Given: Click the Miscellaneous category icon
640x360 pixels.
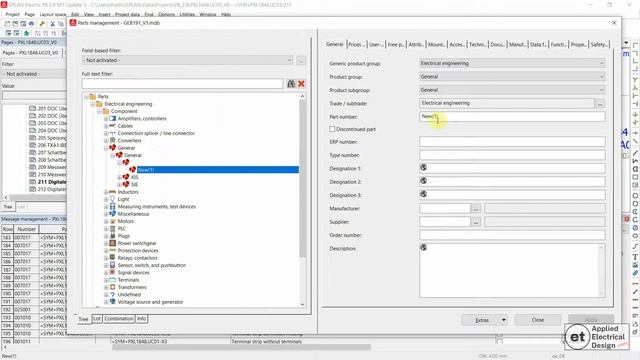Looking at the screenshot, I should click(113, 214).
